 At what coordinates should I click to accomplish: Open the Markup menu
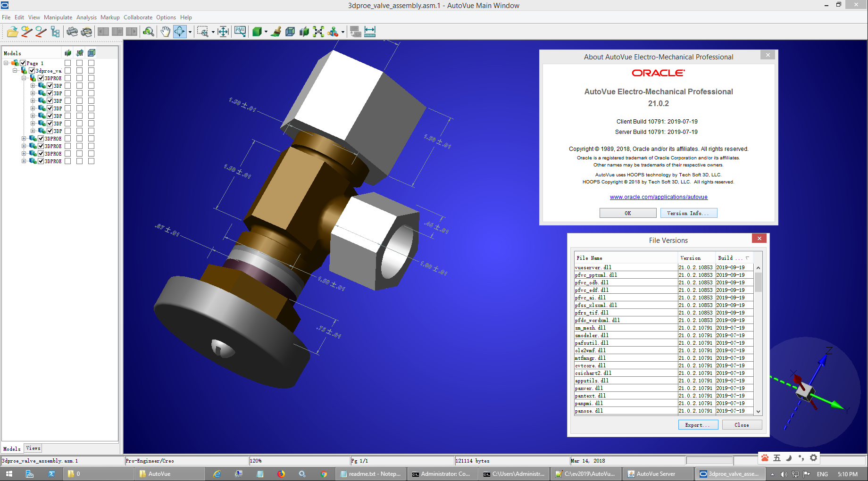[x=110, y=17]
